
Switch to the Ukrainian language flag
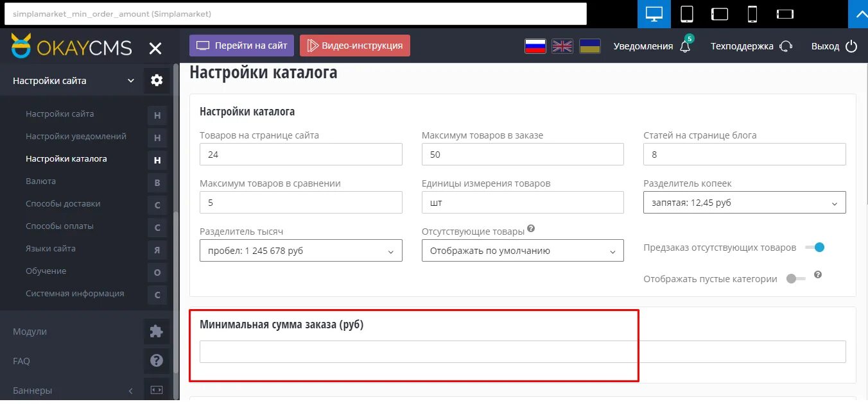(589, 46)
